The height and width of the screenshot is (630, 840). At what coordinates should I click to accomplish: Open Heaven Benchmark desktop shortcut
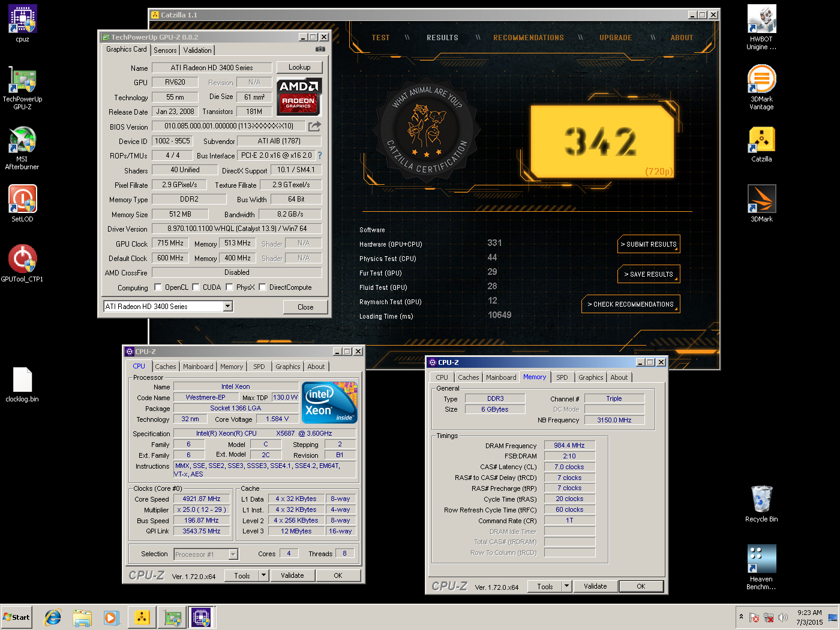[761, 568]
